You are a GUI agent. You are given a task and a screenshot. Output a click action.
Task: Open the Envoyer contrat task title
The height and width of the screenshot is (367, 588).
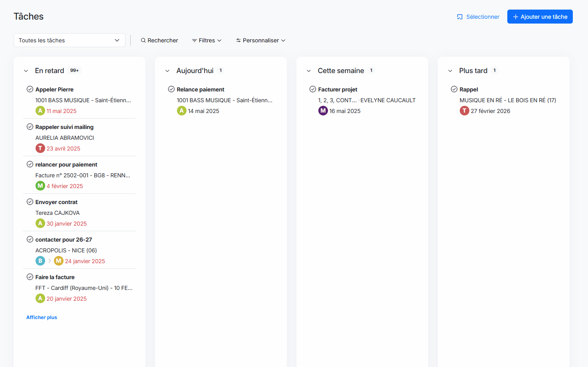pos(56,202)
